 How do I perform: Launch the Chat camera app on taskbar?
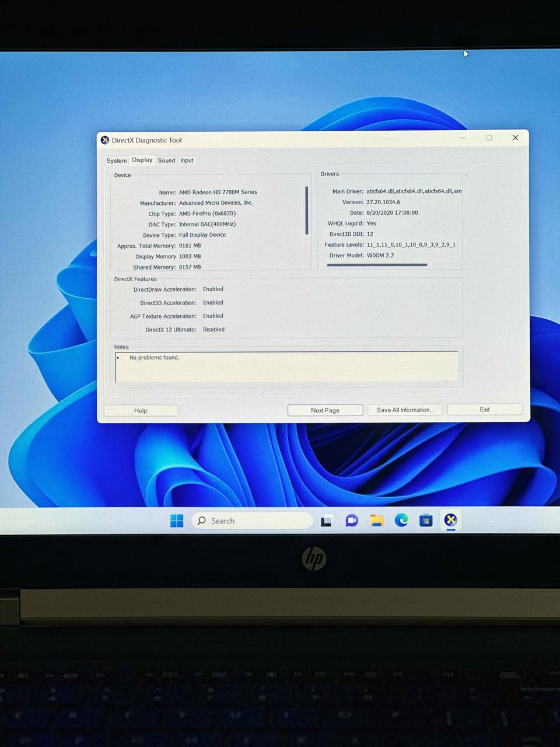(x=352, y=521)
